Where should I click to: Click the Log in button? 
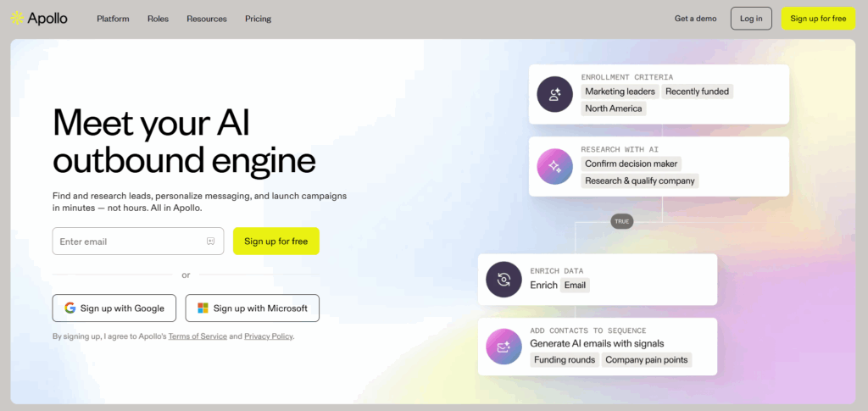coord(751,19)
